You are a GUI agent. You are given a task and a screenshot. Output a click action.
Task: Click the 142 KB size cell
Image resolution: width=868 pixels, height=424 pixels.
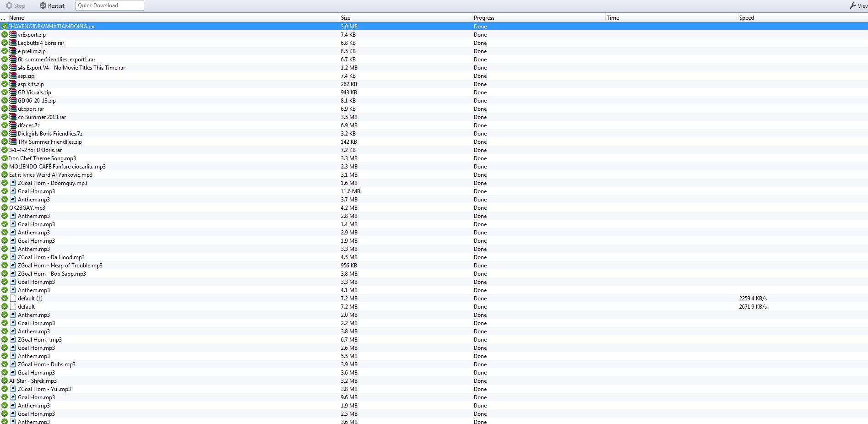pyautogui.click(x=349, y=142)
